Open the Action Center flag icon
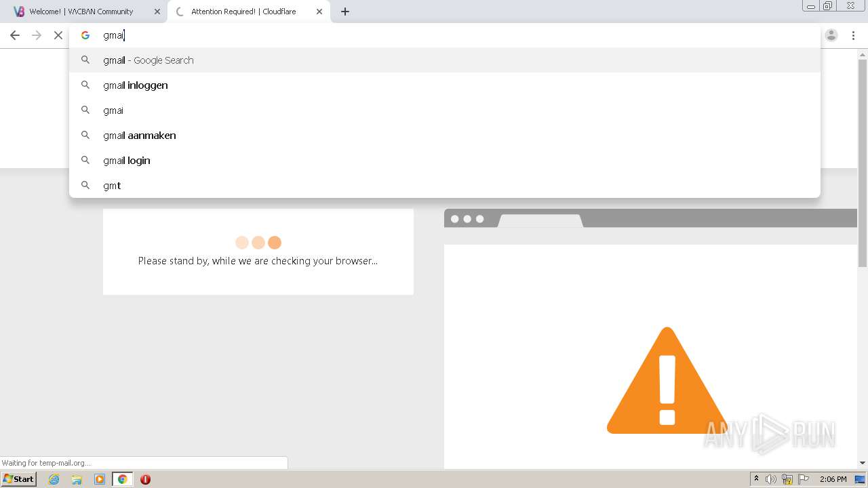 point(804,479)
